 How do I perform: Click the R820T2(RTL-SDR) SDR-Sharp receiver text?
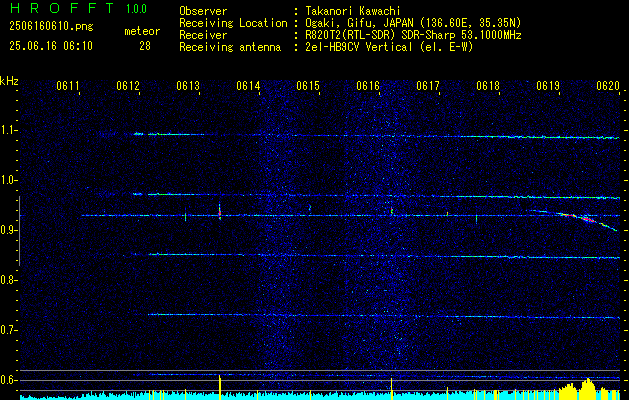coord(413,35)
